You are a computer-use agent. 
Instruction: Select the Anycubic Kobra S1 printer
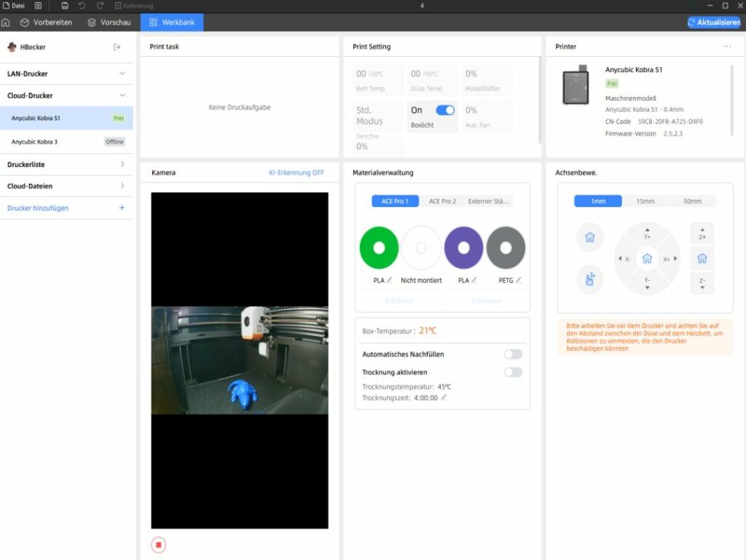point(67,118)
